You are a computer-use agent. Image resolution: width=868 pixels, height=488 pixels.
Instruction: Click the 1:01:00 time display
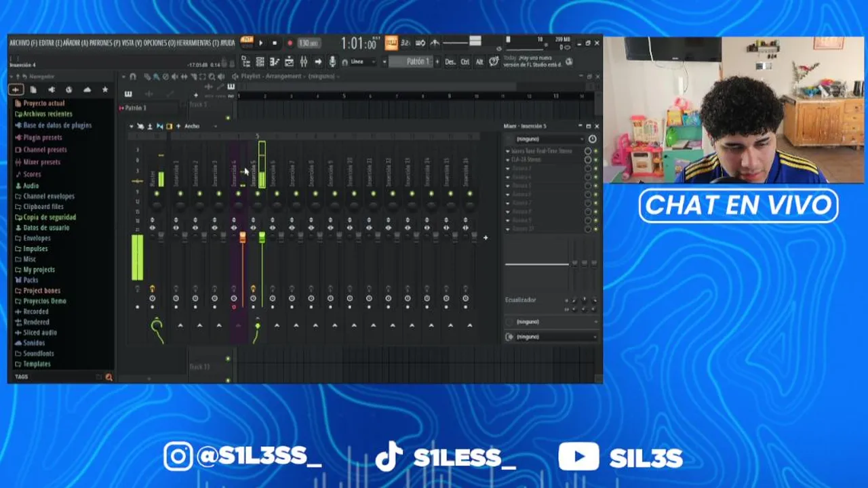tap(359, 44)
